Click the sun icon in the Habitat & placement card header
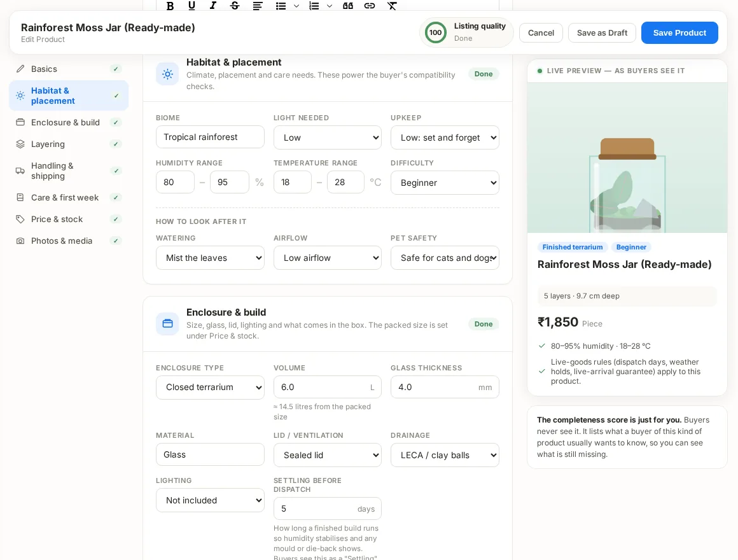This screenshot has width=738, height=560. click(x=167, y=74)
